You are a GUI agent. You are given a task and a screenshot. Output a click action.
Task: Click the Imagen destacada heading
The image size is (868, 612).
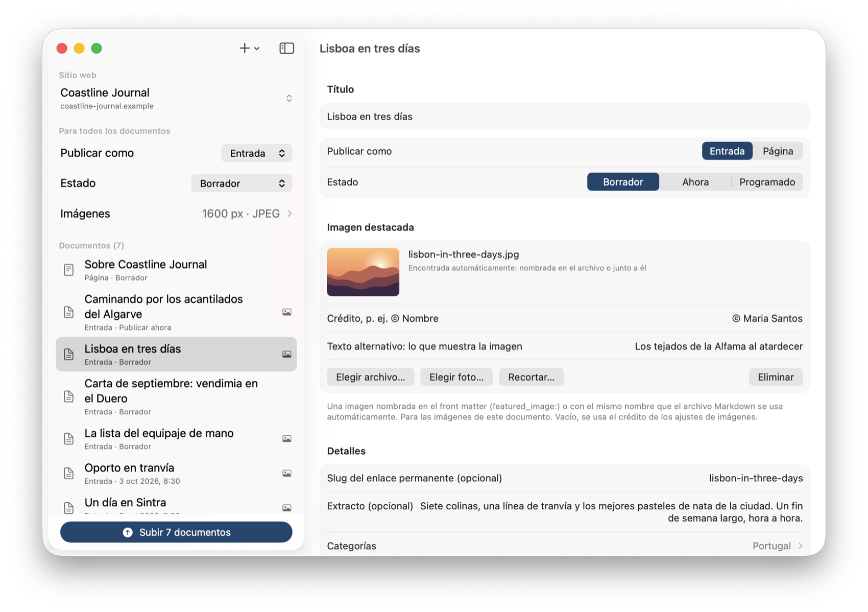coord(370,227)
